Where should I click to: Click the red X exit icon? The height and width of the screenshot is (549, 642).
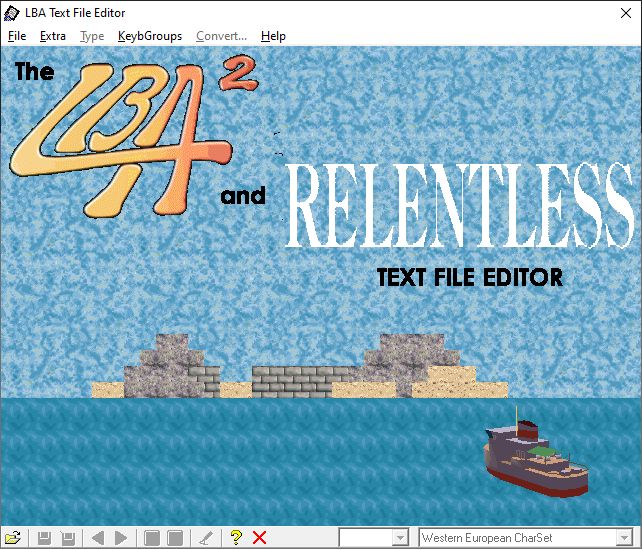pyautogui.click(x=259, y=538)
